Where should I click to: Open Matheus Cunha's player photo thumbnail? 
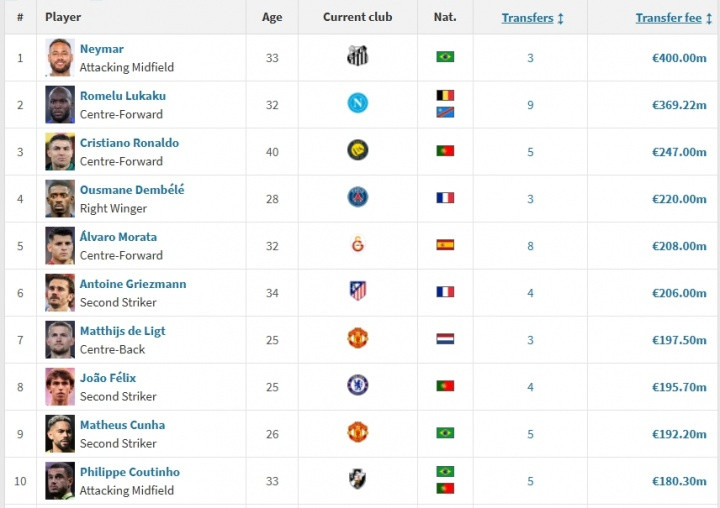tap(60, 434)
